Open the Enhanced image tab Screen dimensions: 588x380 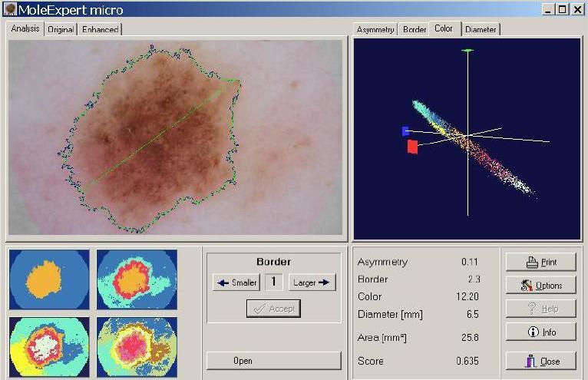click(x=101, y=29)
